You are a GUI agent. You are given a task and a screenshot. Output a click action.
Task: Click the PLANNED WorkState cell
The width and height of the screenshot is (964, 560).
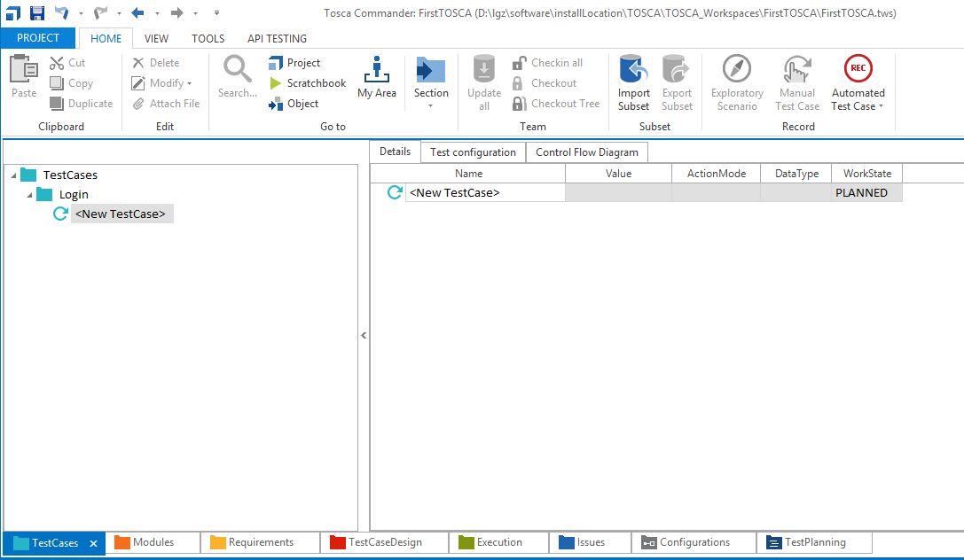click(866, 193)
